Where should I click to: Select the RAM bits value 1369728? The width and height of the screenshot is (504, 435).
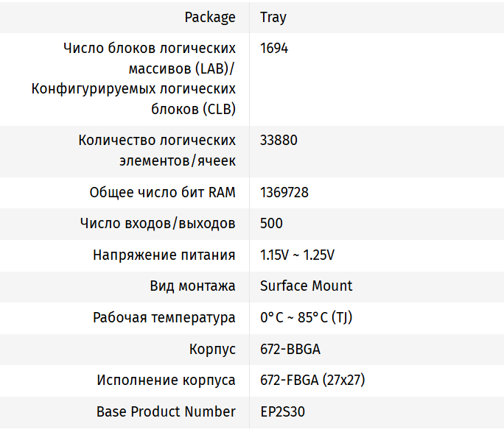[284, 193]
